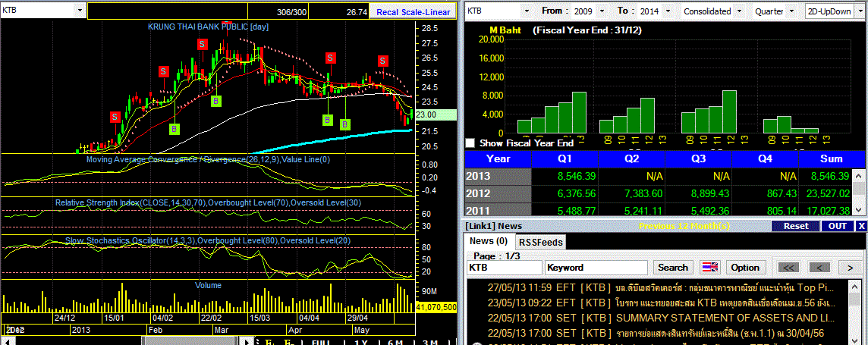Screen dimensions: 868x345
Task: Open the Consolidated statement type dropdown
Action: pos(740,11)
